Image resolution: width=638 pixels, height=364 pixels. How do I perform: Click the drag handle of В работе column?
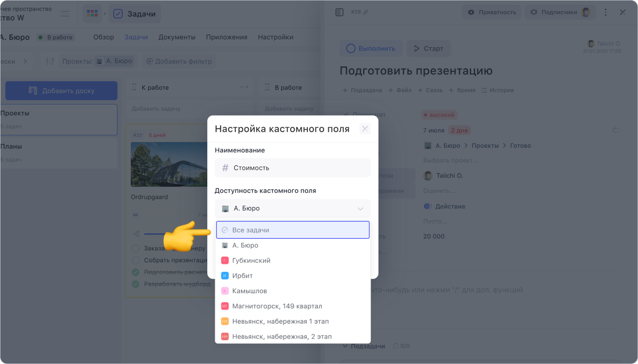(x=267, y=87)
